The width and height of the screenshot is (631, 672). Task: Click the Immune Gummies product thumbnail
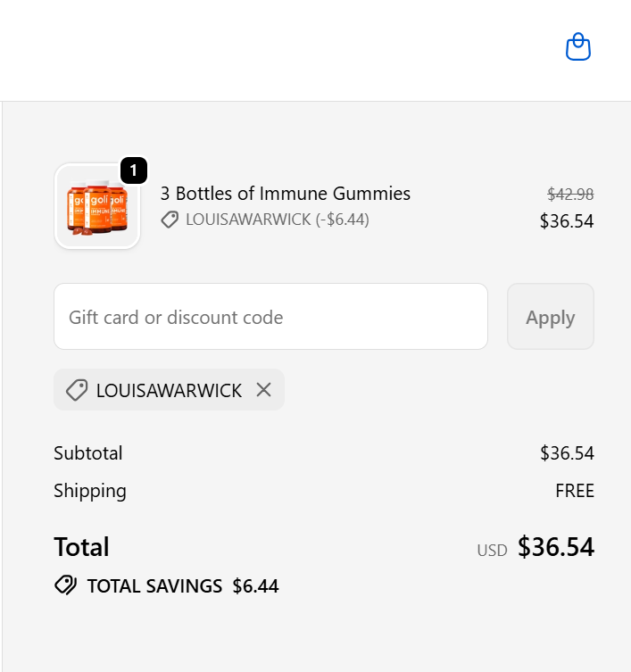[97, 206]
